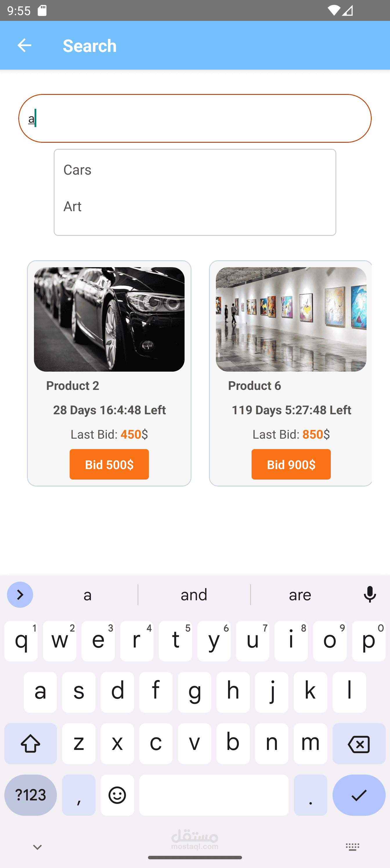
Task: Switch to ?123 symbols keyboard
Action: [31, 795]
